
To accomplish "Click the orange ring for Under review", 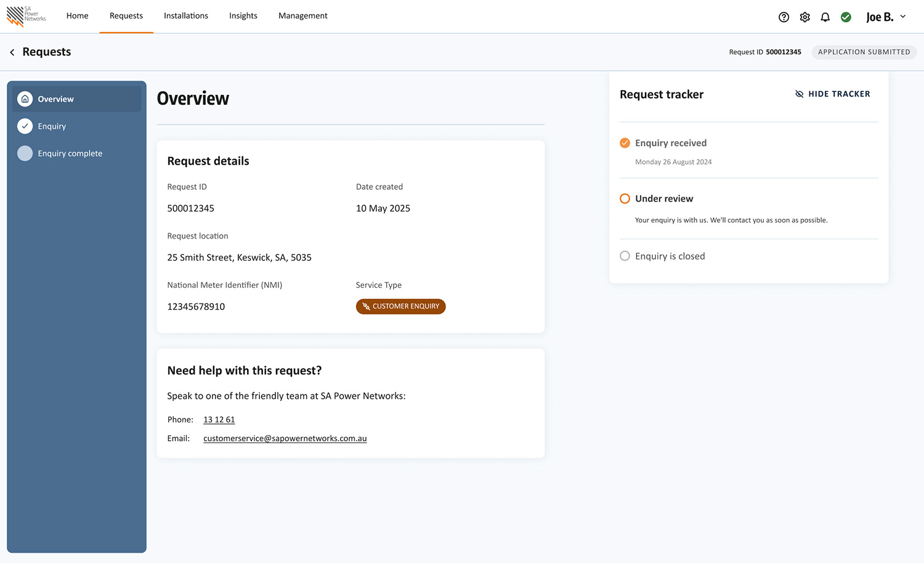I will click(x=625, y=198).
